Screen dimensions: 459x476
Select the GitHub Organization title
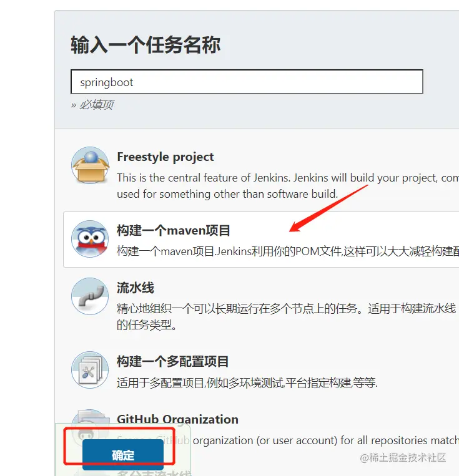177,419
